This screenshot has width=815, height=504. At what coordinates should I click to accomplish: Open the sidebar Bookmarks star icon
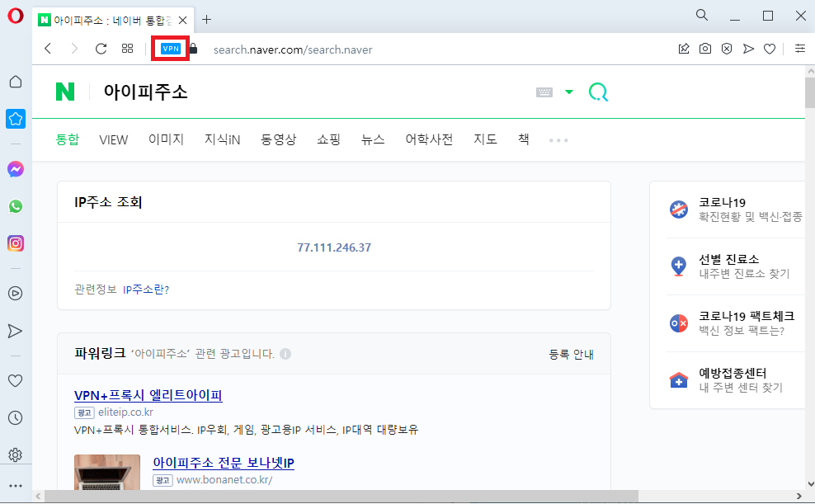pyautogui.click(x=16, y=119)
